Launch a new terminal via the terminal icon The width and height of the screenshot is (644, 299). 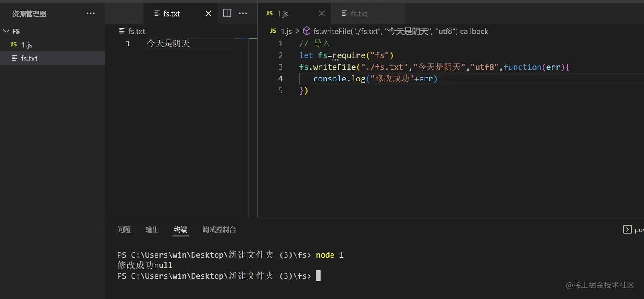coord(627,229)
